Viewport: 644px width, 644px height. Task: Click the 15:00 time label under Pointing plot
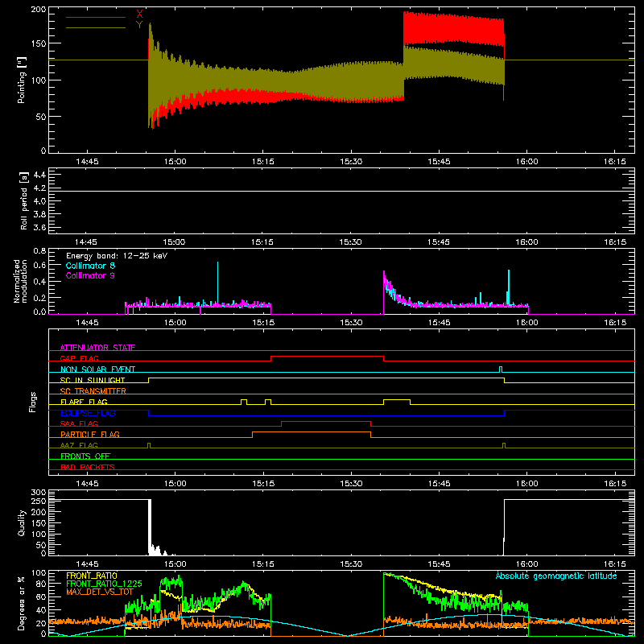pos(175,162)
